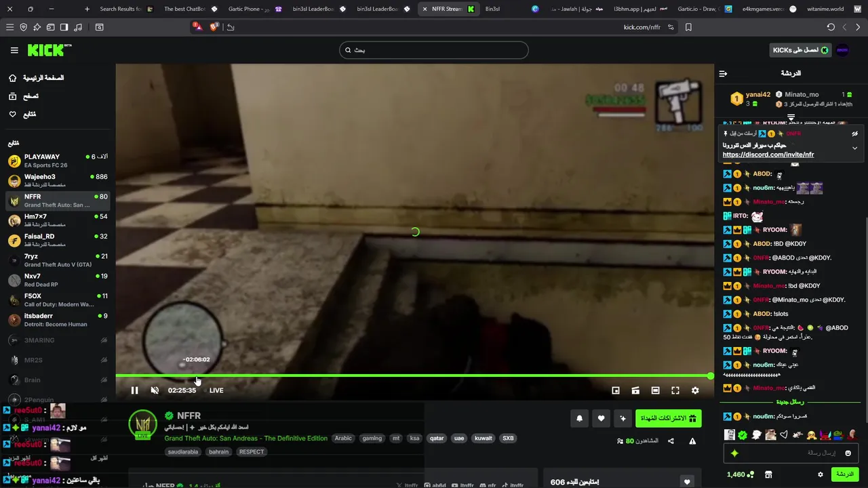Open Hm7×7 channel in sidebar

58,220
